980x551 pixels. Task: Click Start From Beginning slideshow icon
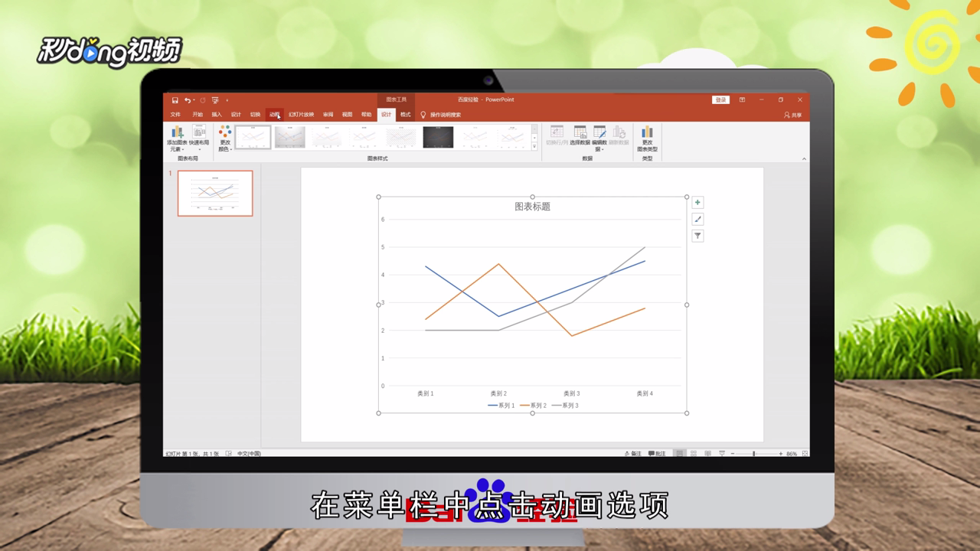point(215,100)
